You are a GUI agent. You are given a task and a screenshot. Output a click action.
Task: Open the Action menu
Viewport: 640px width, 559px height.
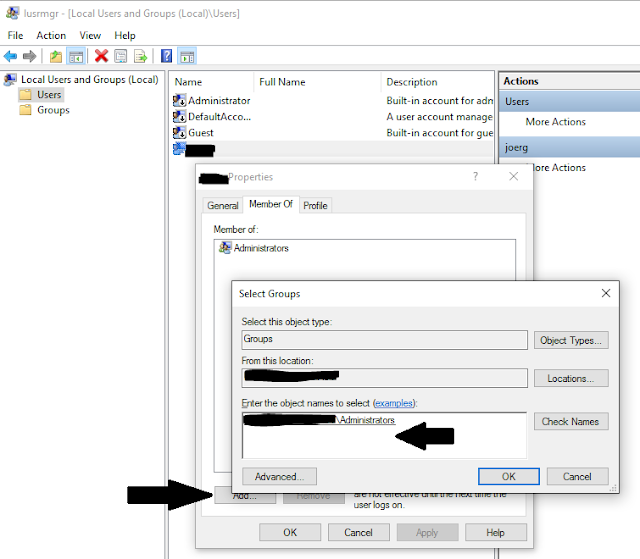tap(51, 35)
